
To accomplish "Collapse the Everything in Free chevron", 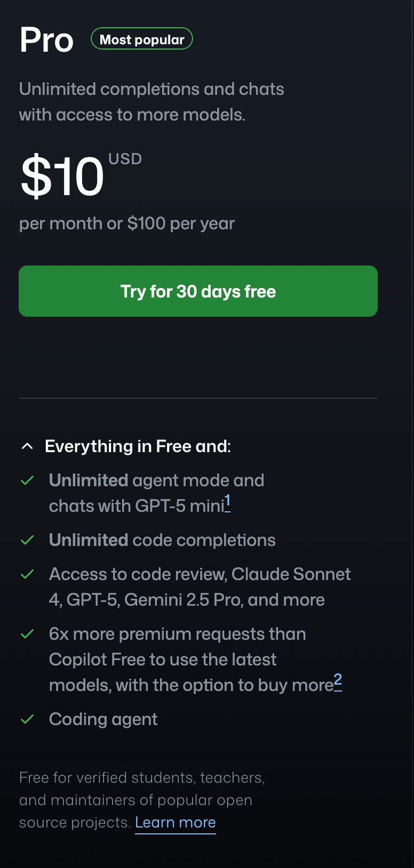I will point(27,446).
